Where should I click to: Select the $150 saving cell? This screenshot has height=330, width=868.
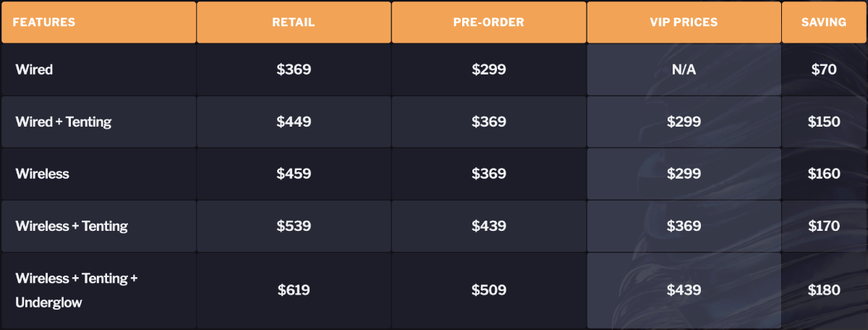coord(824,122)
